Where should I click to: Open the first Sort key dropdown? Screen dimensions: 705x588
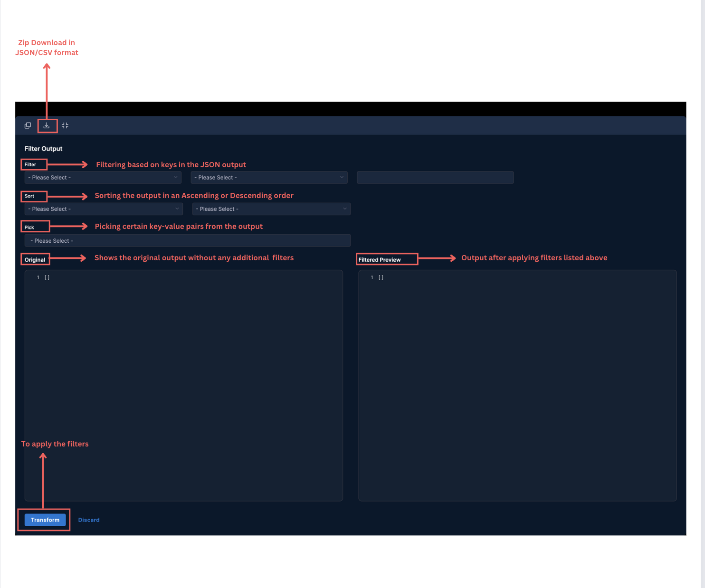pyautogui.click(x=104, y=209)
